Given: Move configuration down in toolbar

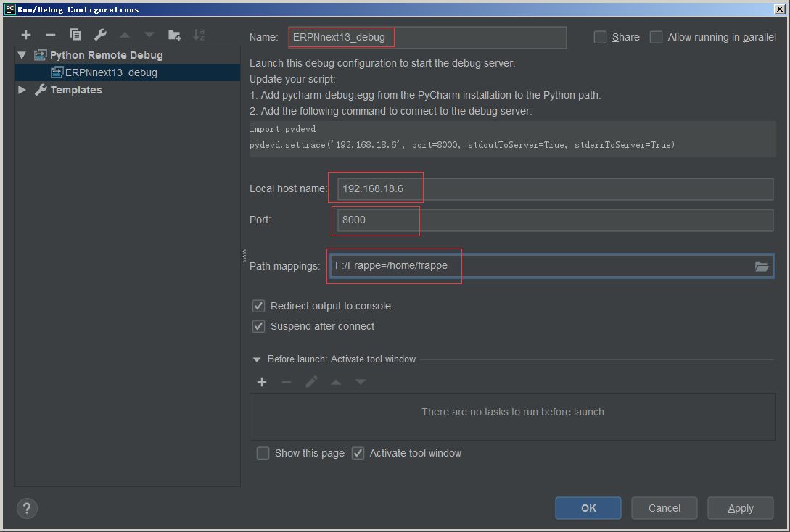Looking at the screenshot, I should coord(149,35).
